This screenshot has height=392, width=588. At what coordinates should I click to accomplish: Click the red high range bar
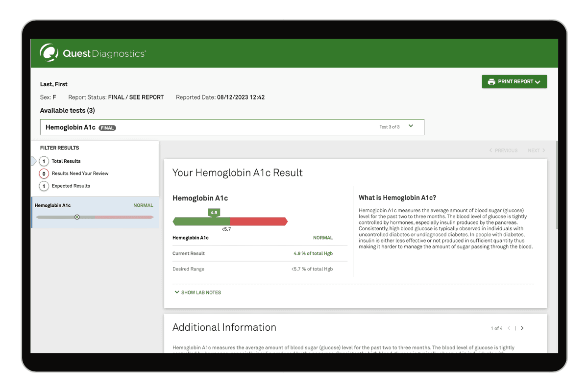click(x=258, y=221)
